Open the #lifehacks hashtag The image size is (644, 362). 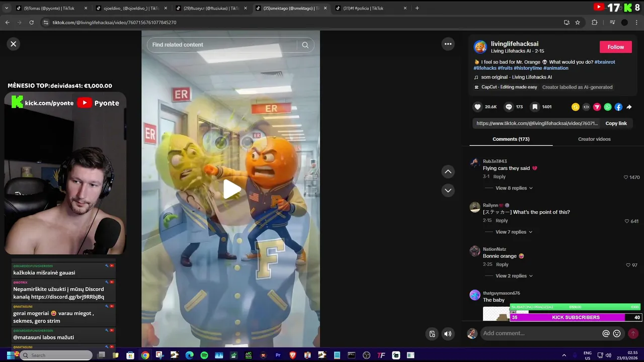click(x=485, y=68)
